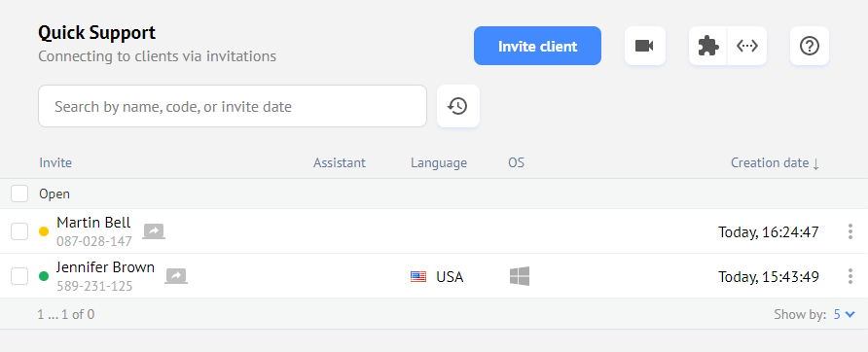Click the Invite client button
868x352 pixels.
[537, 46]
